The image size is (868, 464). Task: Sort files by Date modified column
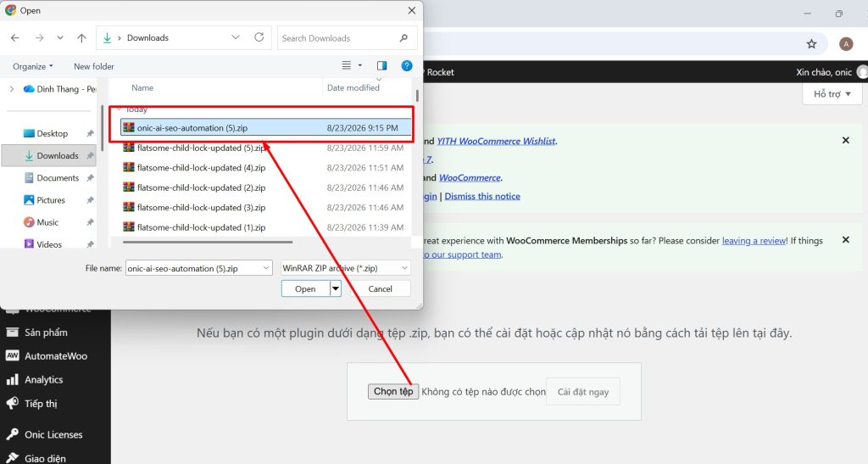pos(353,87)
